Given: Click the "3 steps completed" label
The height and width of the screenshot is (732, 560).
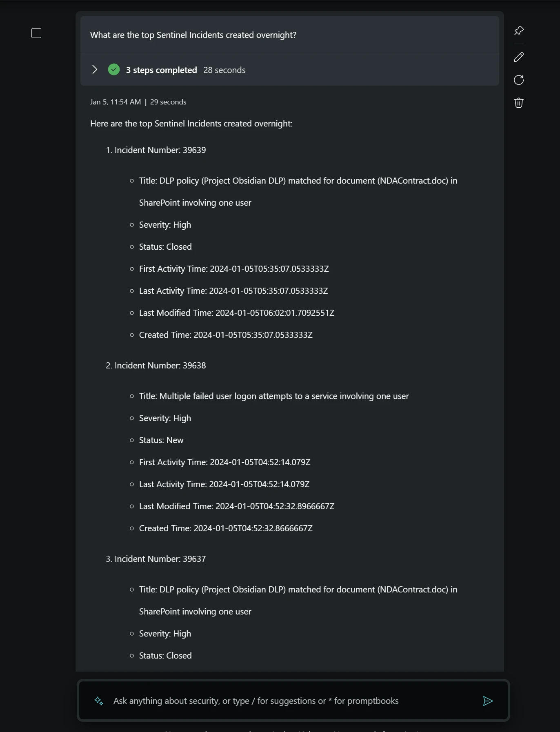Looking at the screenshot, I should click(x=162, y=70).
